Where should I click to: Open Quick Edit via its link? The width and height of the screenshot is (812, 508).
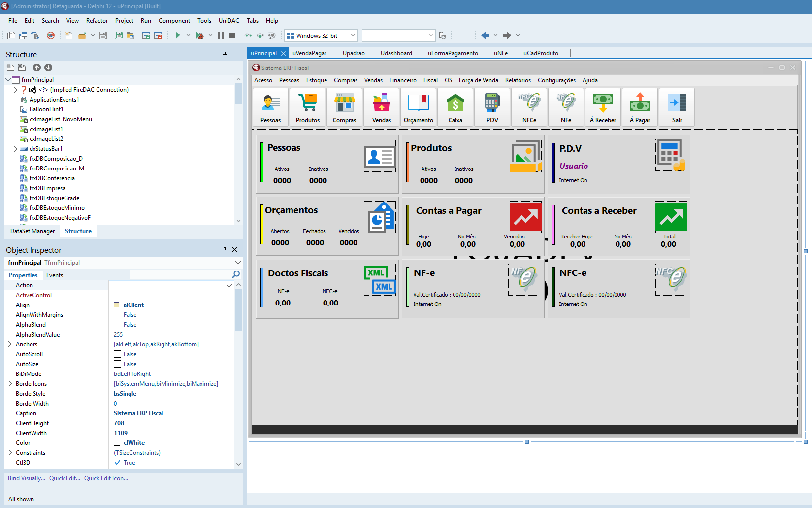(64, 478)
